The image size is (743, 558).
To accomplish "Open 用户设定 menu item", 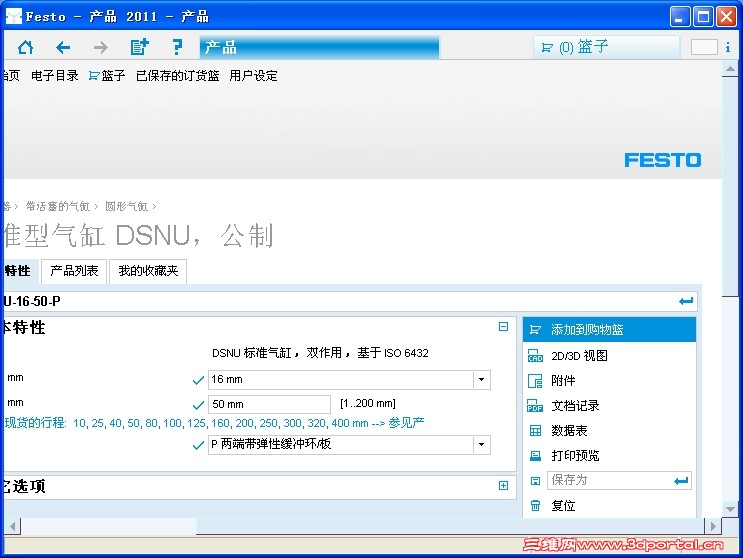I will [x=253, y=75].
